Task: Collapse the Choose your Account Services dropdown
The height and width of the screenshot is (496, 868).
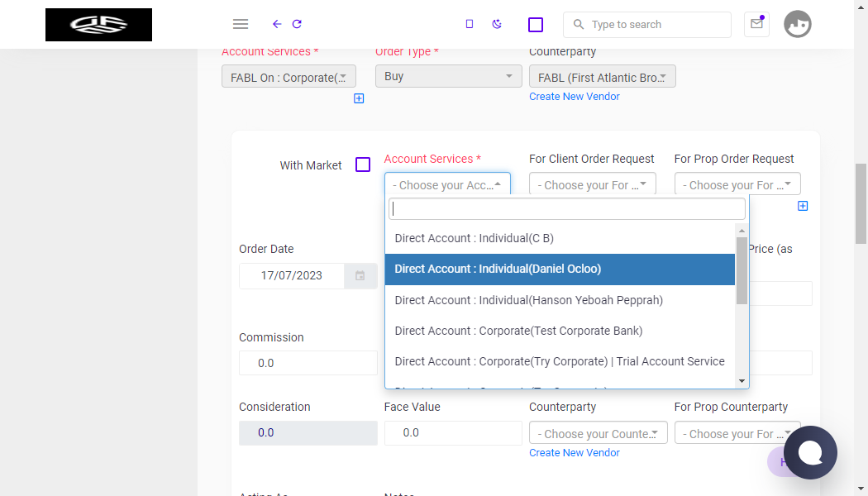Action: 447,184
